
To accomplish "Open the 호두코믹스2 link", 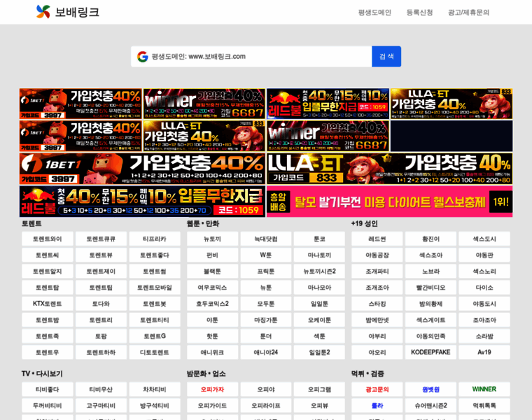I will tap(212, 304).
